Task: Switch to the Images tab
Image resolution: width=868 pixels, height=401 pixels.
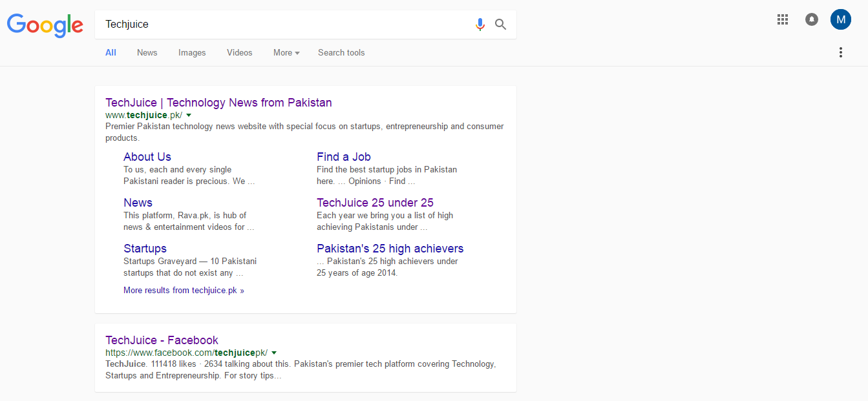Action: pos(191,52)
